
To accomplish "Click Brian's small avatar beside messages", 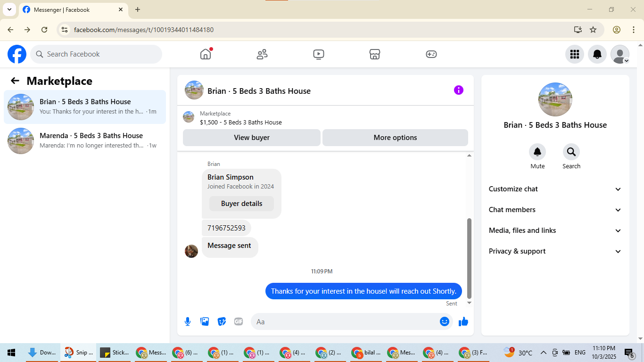I will 191,251.
